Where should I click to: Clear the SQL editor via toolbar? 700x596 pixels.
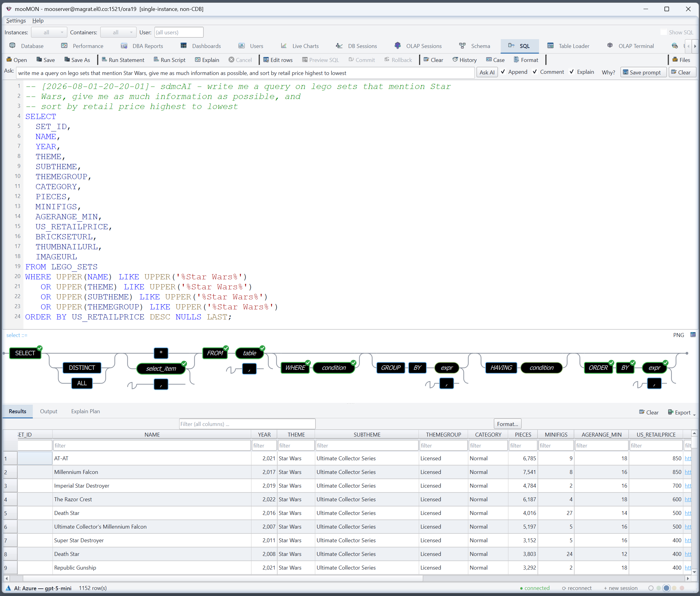tap(433, 60)
